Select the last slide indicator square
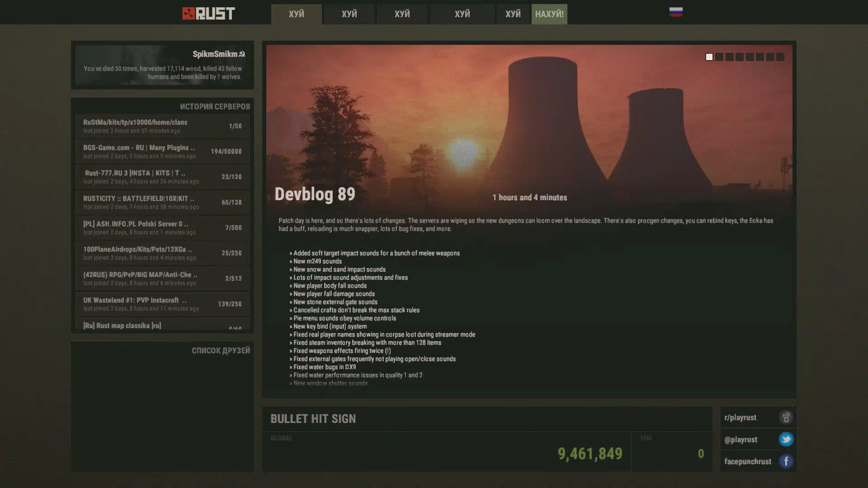Viewport: 868px width, 488px height. [x=780, y=57]
